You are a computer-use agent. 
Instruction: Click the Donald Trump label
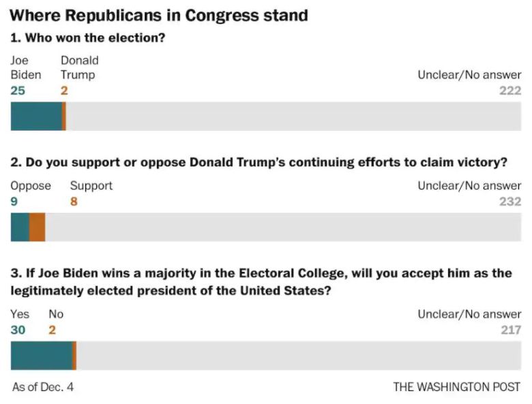(x=79, y=67)
